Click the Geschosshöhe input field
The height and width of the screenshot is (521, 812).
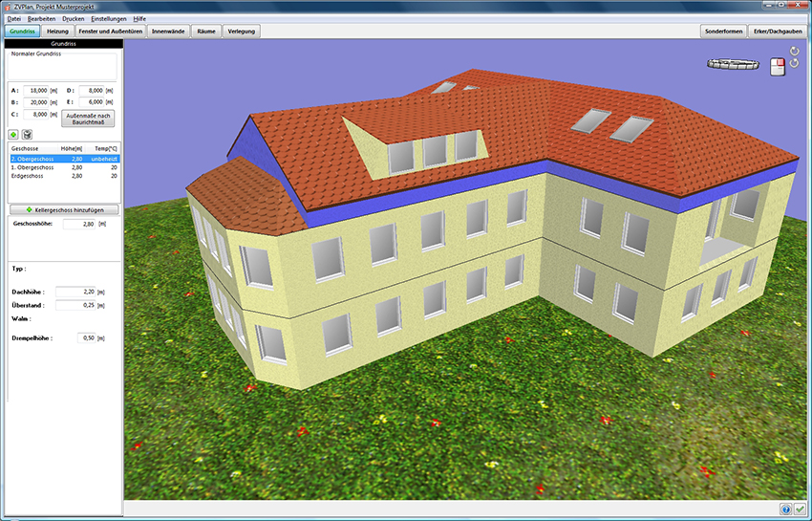tap(79, 224)
